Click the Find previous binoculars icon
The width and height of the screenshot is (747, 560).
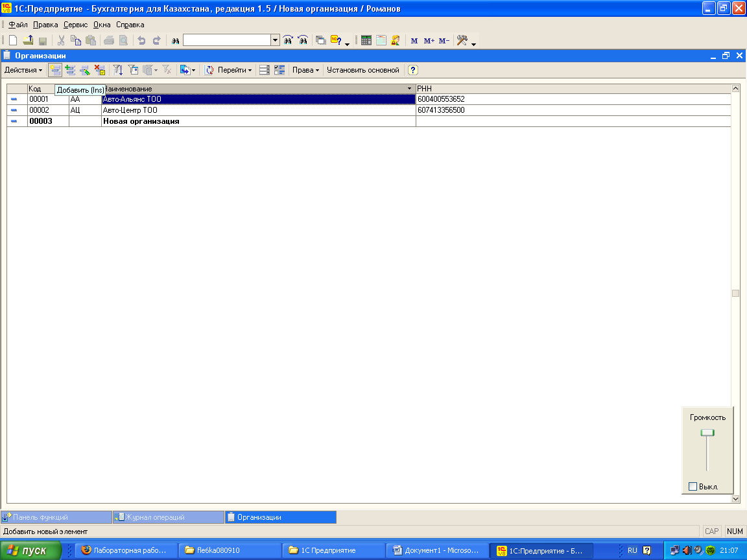pyautogui.click(x=303, y=40)
